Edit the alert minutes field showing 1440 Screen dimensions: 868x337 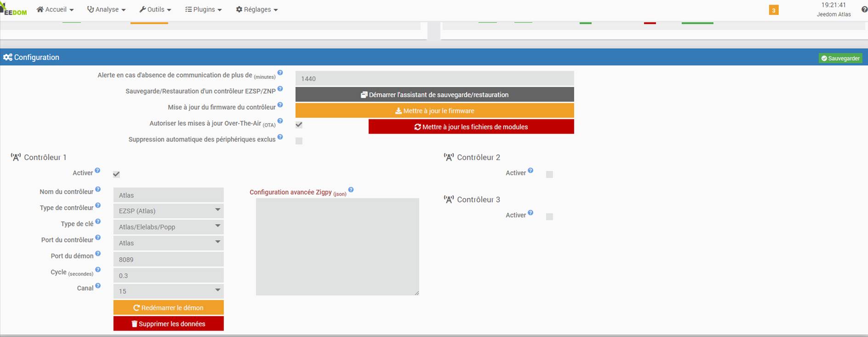434,79
